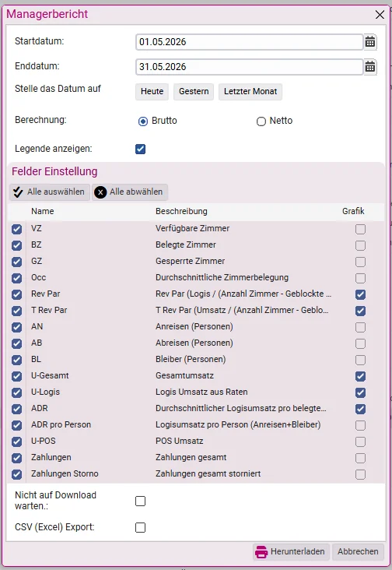Screen dimensions: 392x570
Task: Click the Alle auswählen double-checkmark icon
Action: (x=18, y=192)
